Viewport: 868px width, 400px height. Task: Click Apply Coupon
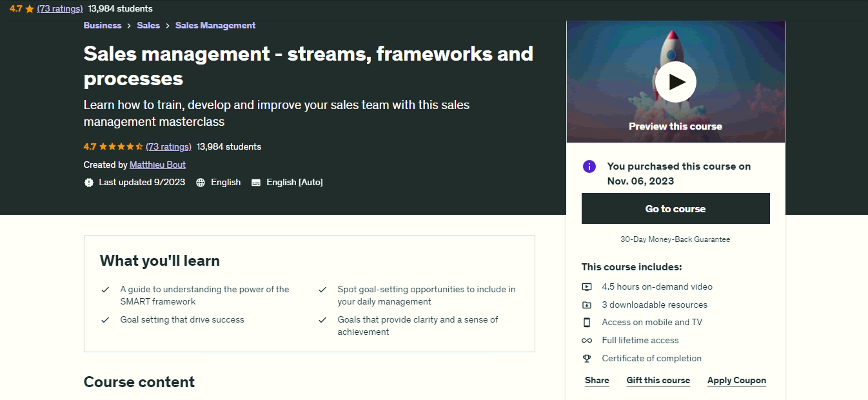736,381
